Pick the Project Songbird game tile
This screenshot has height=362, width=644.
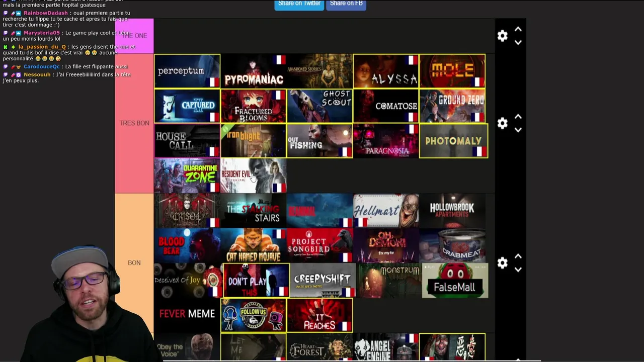(x=320, y=246)
